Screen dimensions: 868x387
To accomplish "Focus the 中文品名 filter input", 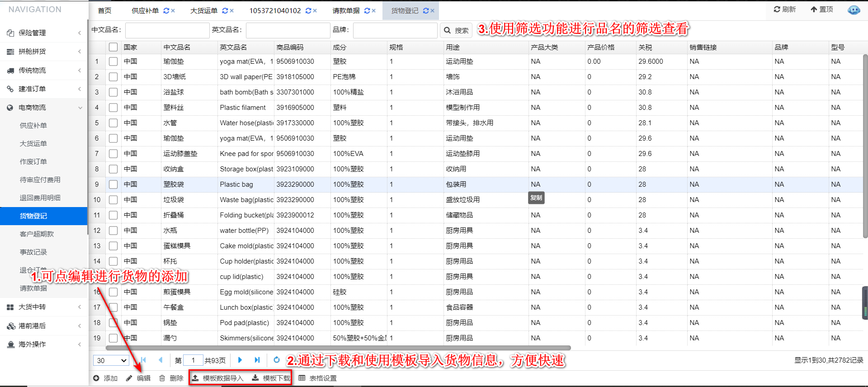I will pyautogui.click(x=167, y=30).
